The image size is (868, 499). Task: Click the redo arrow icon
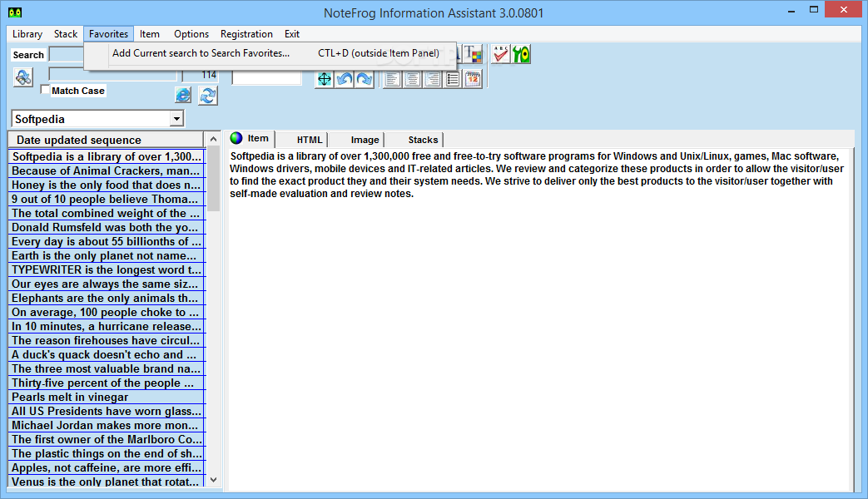[365, 78]
